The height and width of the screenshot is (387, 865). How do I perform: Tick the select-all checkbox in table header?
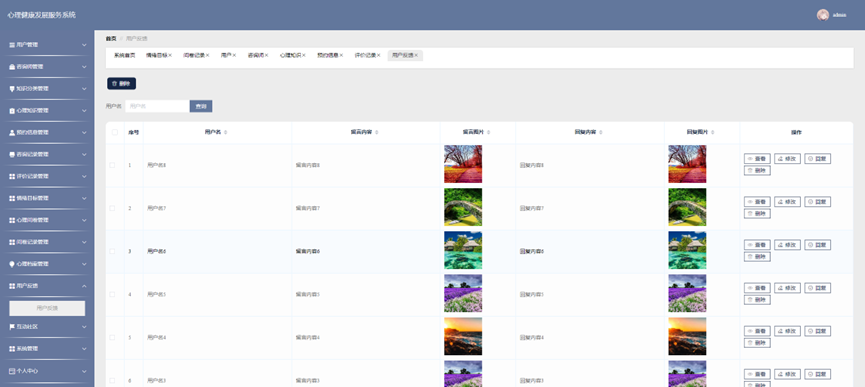[115, 132]
